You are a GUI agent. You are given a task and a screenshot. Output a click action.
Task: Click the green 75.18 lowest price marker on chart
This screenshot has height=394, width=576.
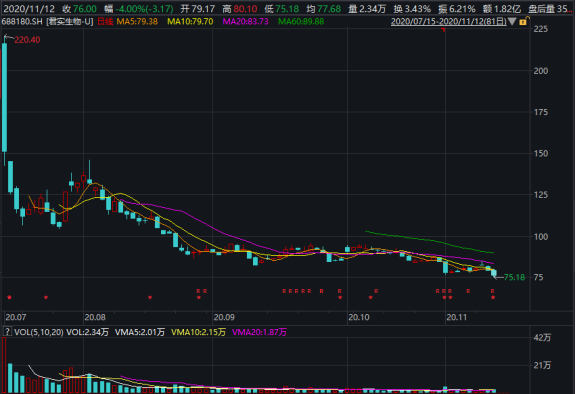pyautogui.click(x=515, y=277)
